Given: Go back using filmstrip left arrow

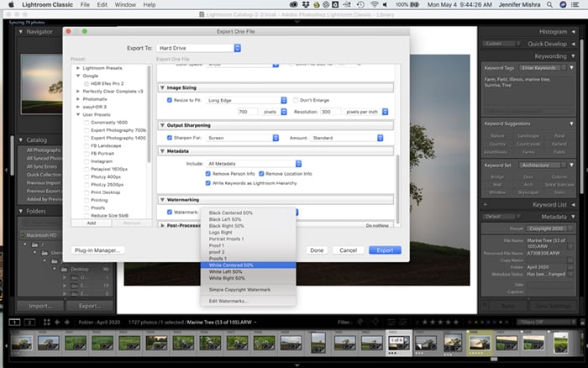Looking at the screenshot, I should (x=57, y=322).
